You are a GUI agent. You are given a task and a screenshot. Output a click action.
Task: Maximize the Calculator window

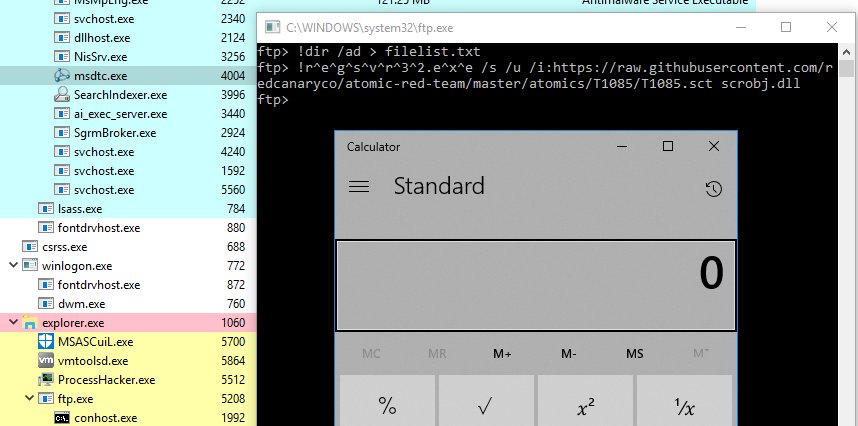point(668,146)
